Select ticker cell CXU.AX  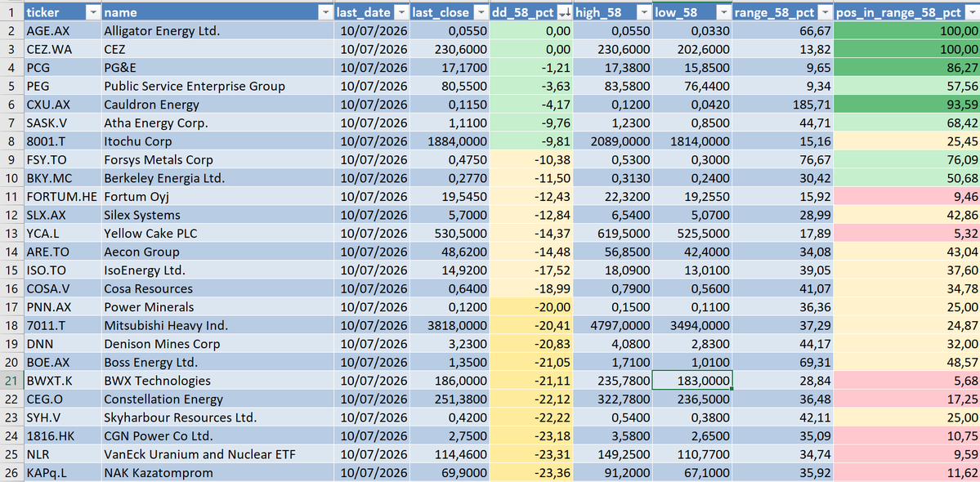[62, 105]
